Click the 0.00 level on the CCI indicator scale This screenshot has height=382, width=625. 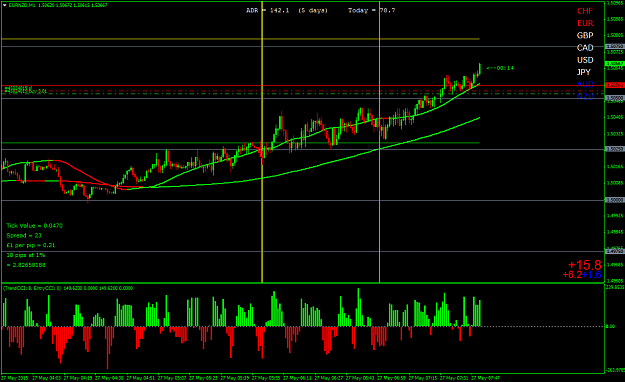610,326
